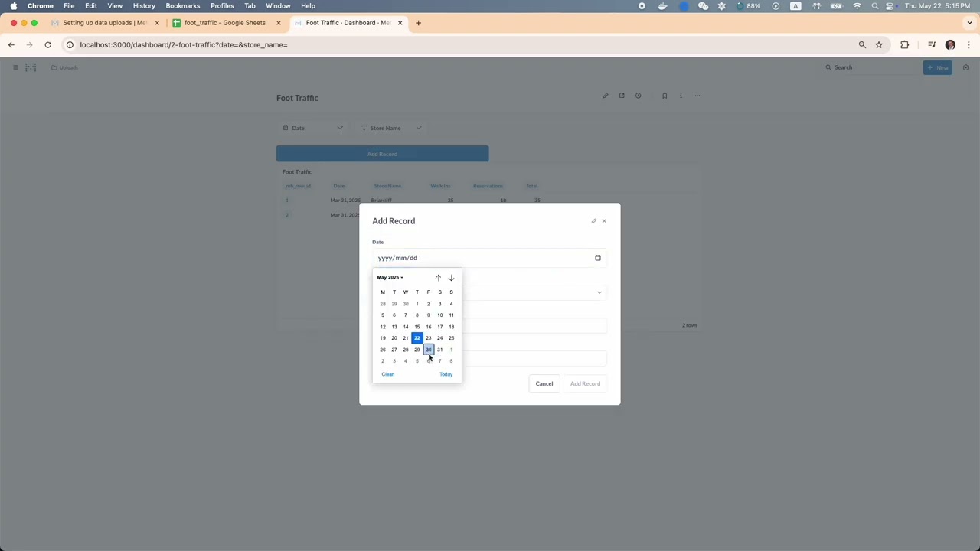The image size is (980, 551).
Task: Open the Uploads collection breadcrumb
Action: click(x=65, y=67)
